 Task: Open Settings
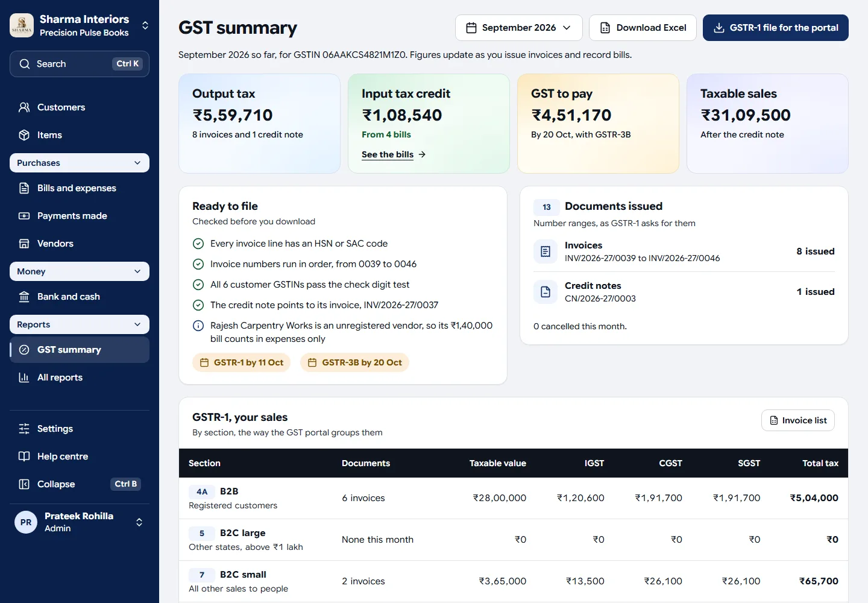80,429
